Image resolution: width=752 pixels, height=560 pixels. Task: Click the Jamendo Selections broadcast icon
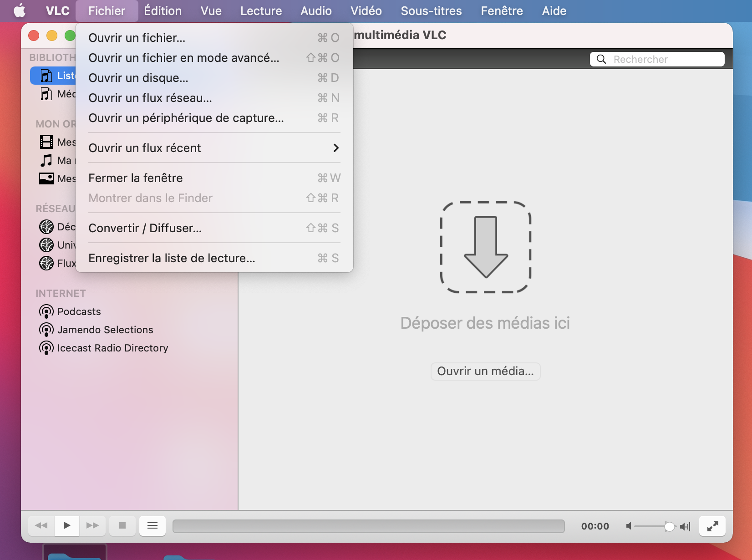pyautogui.click(x=46, y=330)
